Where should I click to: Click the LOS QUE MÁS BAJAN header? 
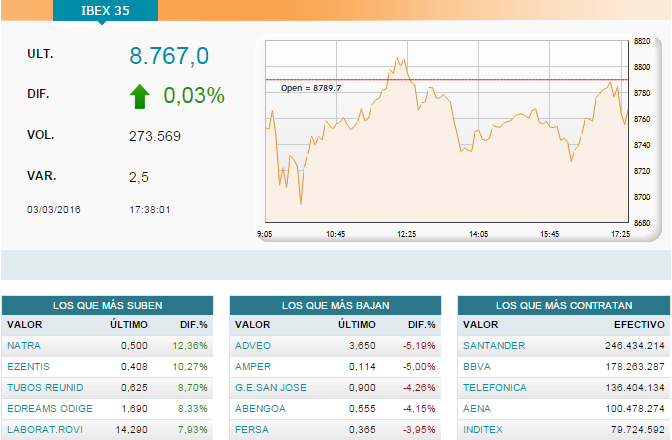pyautogui.click(x=336, y=305)
